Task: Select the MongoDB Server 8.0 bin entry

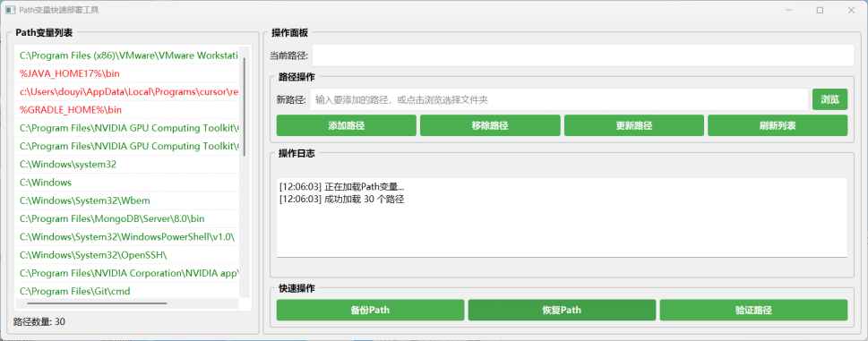Action: 128,218
